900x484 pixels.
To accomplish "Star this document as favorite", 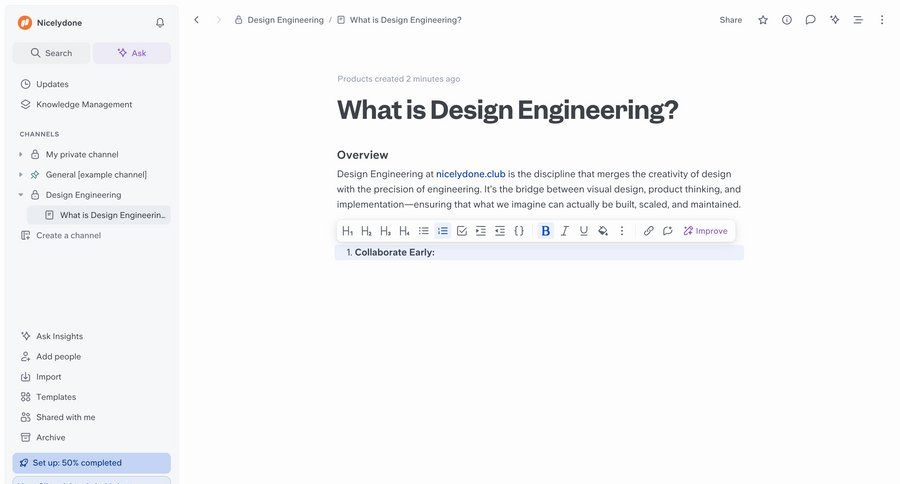I will click(763, 20).
